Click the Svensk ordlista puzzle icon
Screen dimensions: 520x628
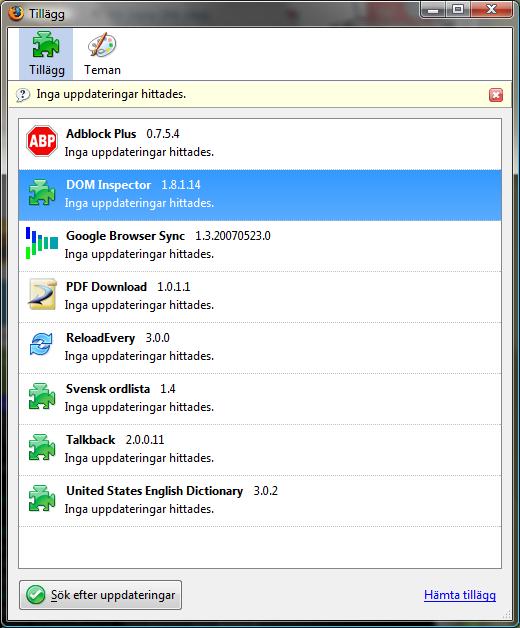(x=42, y=396)
